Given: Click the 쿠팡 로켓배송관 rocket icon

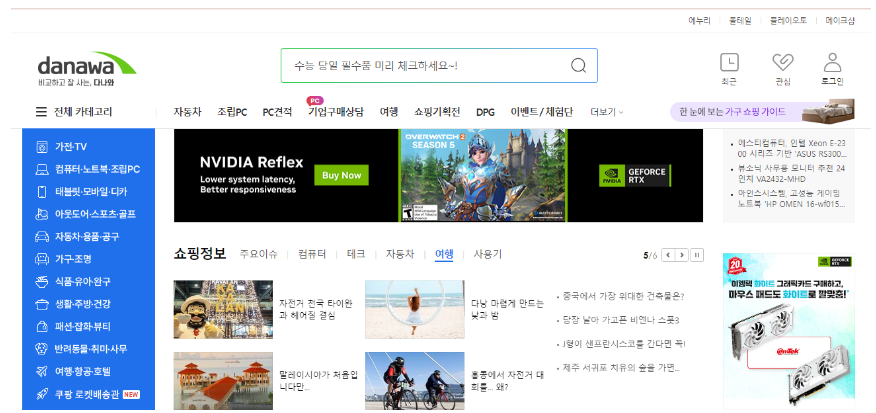Looking at the screenshot, I should [41, 394].
